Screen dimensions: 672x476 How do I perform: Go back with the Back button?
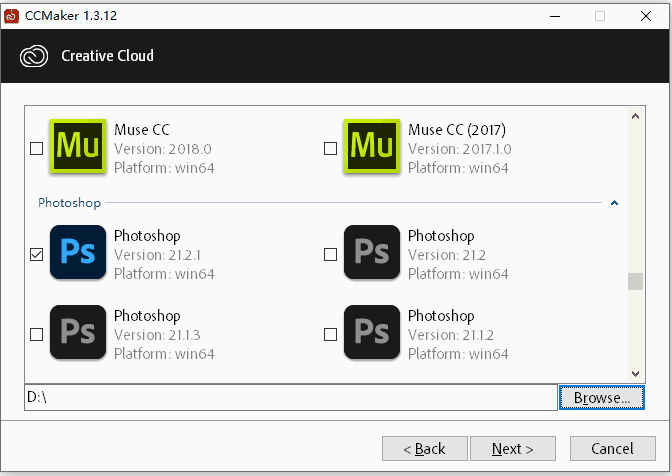pyautogui.click(x=425, y=449)
